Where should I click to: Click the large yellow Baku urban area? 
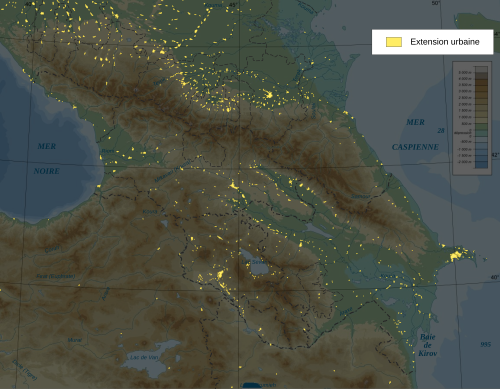click(x=455, y=256)
